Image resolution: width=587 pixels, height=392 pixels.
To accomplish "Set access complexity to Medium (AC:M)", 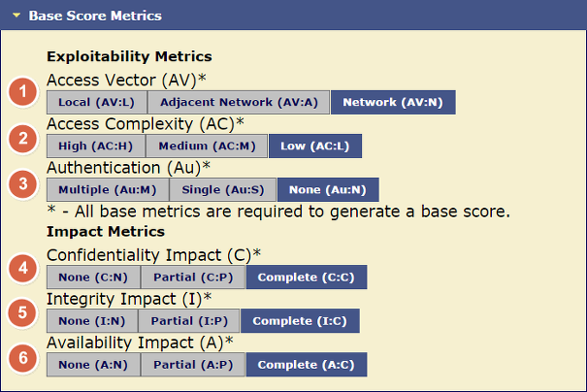I will click(207, 146).
